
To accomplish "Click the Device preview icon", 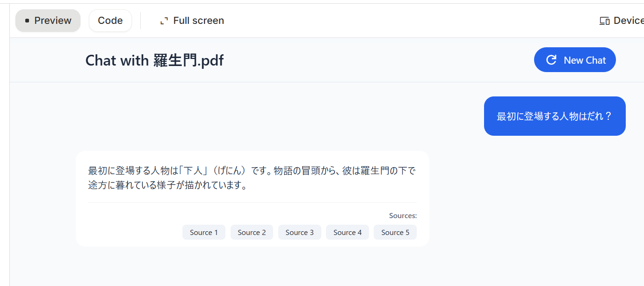I will pos(604,21).
